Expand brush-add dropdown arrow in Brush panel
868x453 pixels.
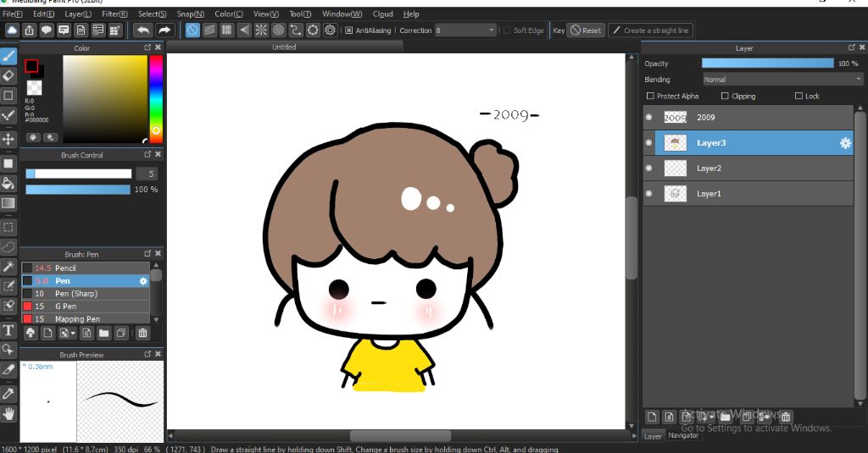[x=73, y=334]
